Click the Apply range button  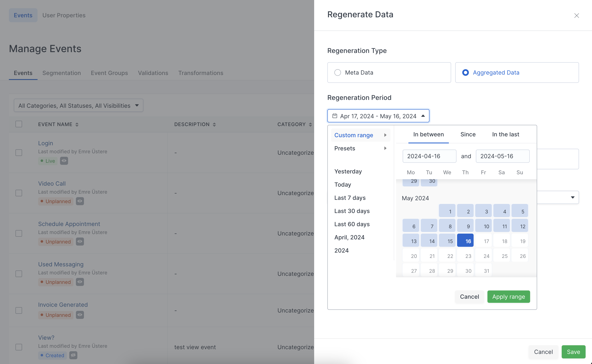click(509, 297)
